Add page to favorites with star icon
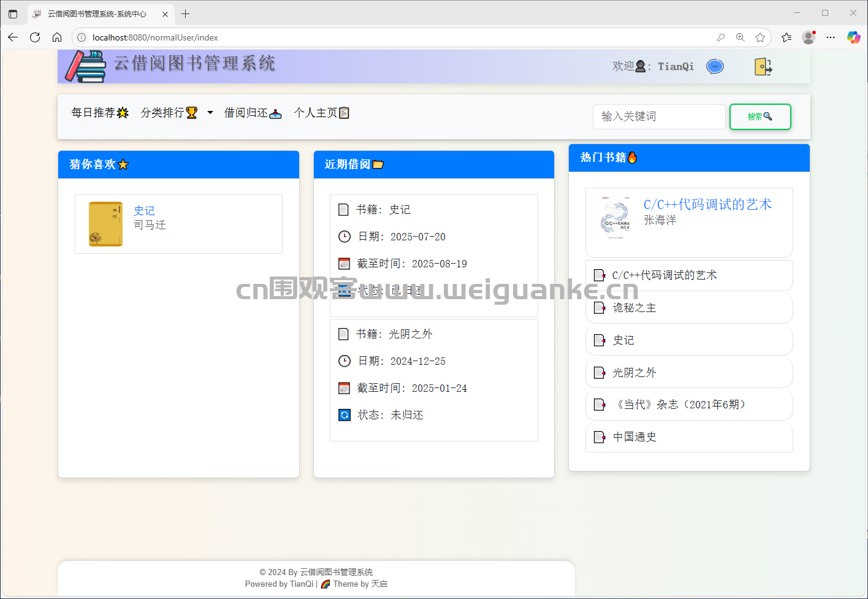This screenshot has height=599, width=868. click(x=760, y=37)
